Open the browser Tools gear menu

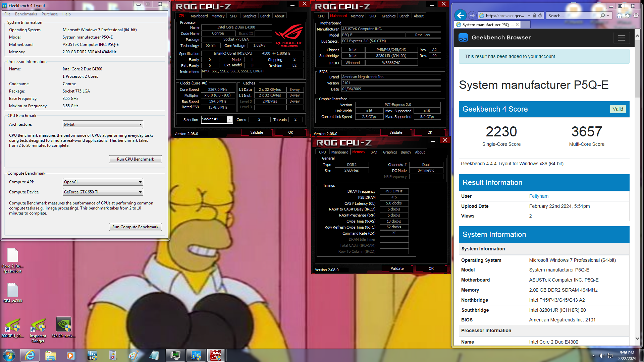click(636, 15)
